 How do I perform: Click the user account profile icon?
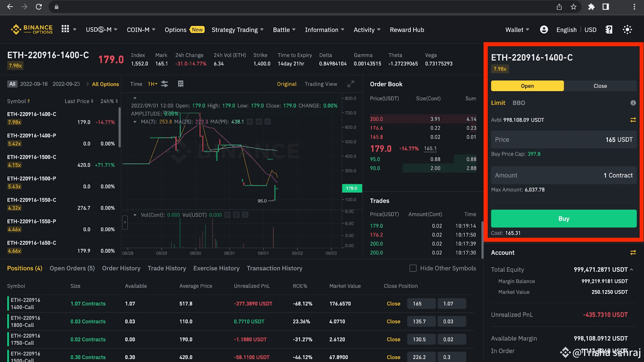click(x=544, y=30)
